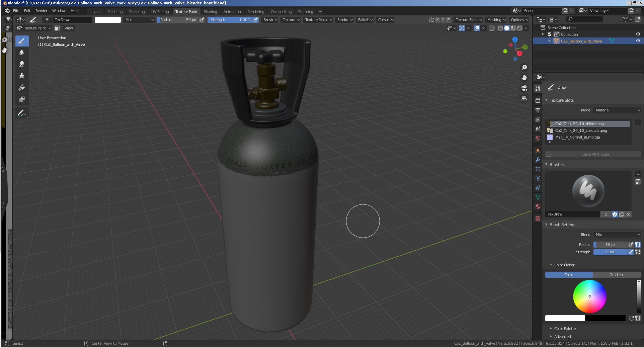Image resolution: width=644 pixels, height=348 pixels.
Task: Switch to the UV Editing workspace tab
Action: [160, 11]
